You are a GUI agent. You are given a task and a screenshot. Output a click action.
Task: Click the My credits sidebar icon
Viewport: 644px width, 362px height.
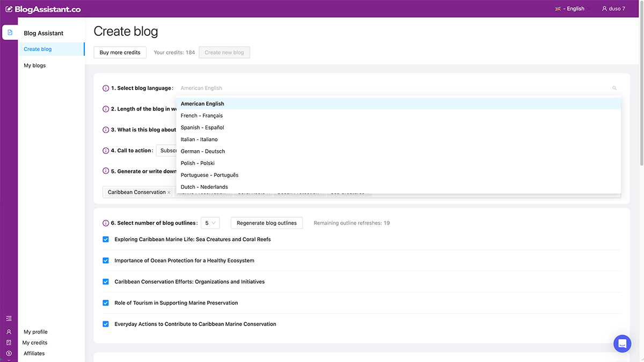tap(9, 343)
